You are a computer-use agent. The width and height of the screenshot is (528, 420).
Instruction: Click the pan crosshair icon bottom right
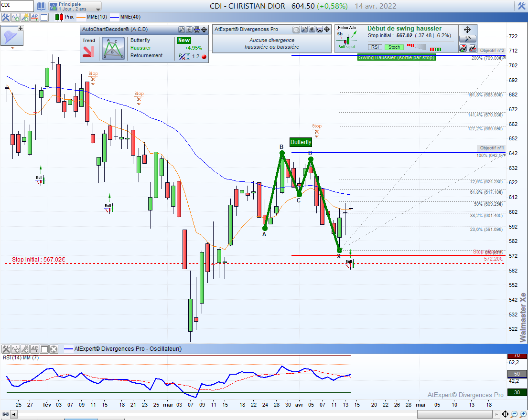click(x=505, y=414)
